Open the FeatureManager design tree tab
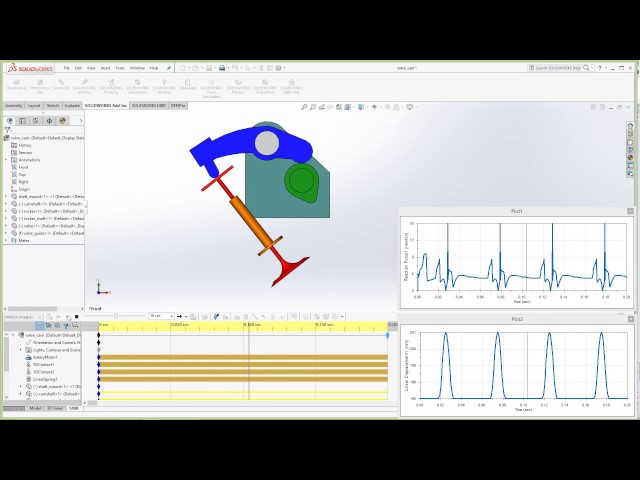Screen dimensions: 640x480 (x=10, y=121)
